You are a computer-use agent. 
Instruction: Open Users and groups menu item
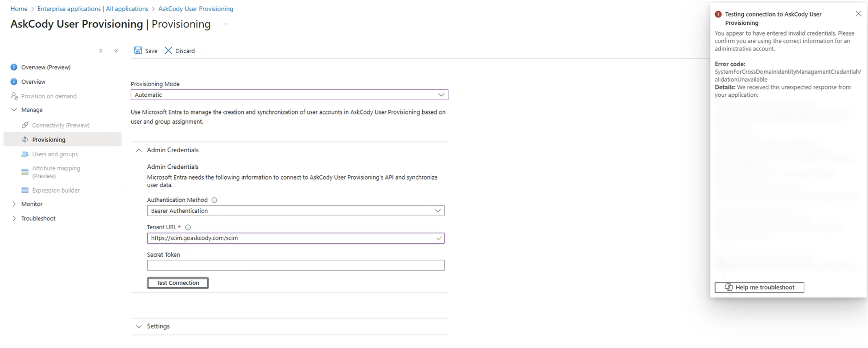click(x=55, y=154)
